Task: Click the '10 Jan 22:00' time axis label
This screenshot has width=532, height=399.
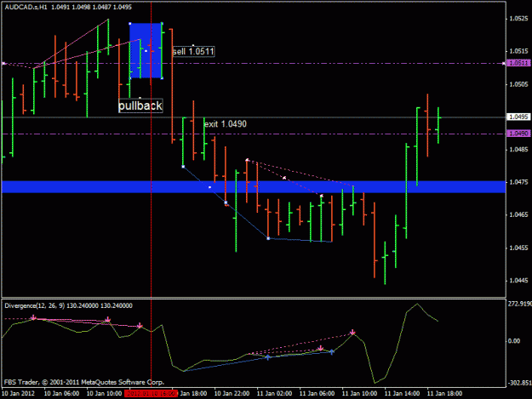Action: coord(232,394)
